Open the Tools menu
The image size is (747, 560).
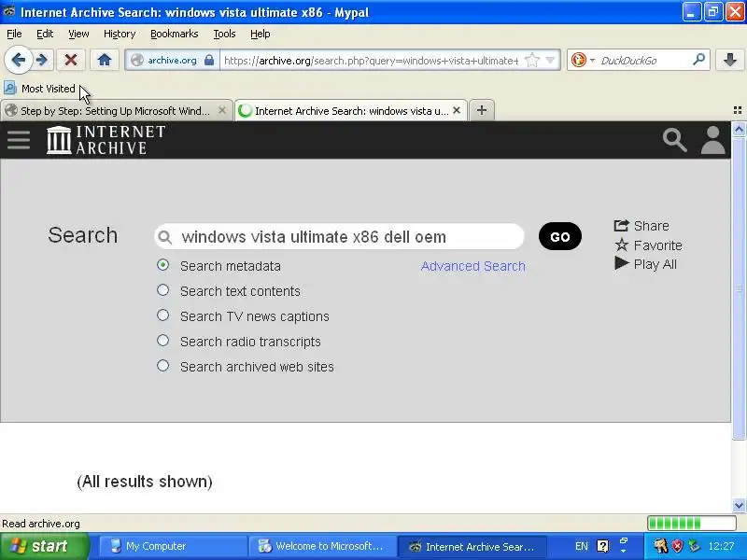(x=224, y=34)
